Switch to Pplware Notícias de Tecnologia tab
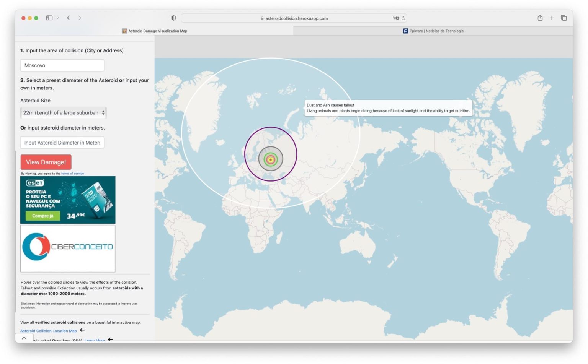Screen dimensions: 588x364 tap(433, 31)
